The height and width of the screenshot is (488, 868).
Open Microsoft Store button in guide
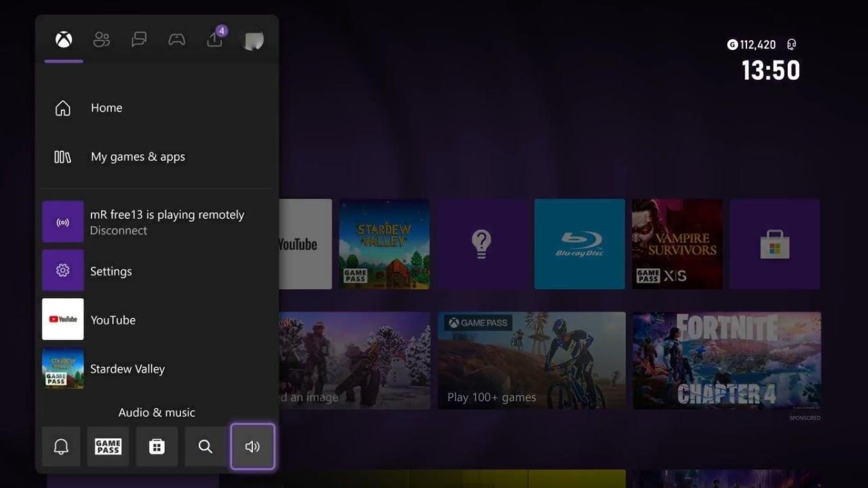(x=157, y=447)
